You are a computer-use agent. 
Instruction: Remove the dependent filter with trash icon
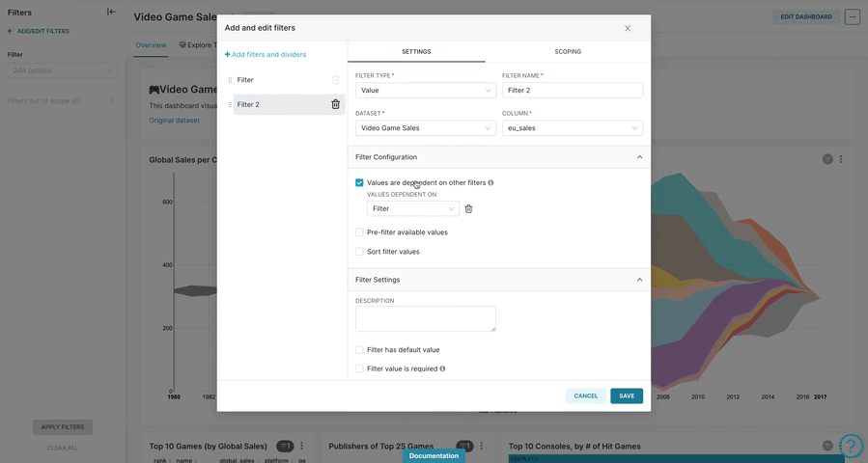point(468,208)
